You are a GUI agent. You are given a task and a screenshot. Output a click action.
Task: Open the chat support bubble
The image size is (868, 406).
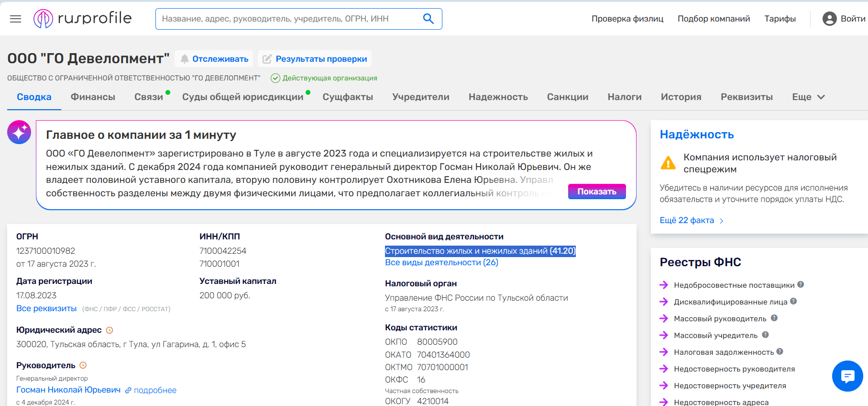(x=847, y=376)
